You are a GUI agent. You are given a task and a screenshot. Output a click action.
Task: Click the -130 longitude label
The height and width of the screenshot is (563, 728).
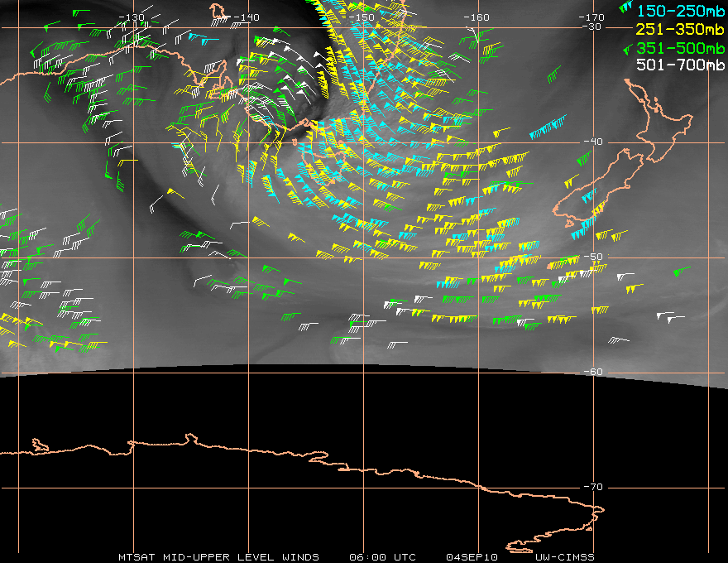(132, 17)
